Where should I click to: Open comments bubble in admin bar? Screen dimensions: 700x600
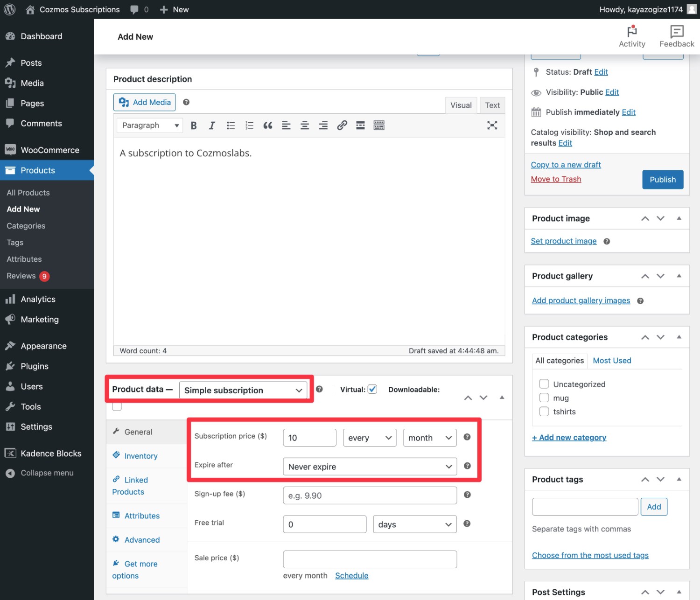[x=140, y=9]
